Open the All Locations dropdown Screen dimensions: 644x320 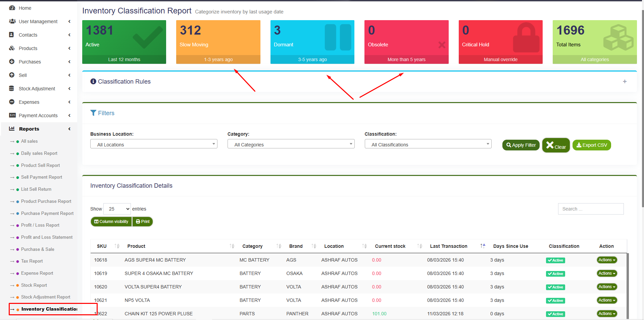click(x=153, y=144)
